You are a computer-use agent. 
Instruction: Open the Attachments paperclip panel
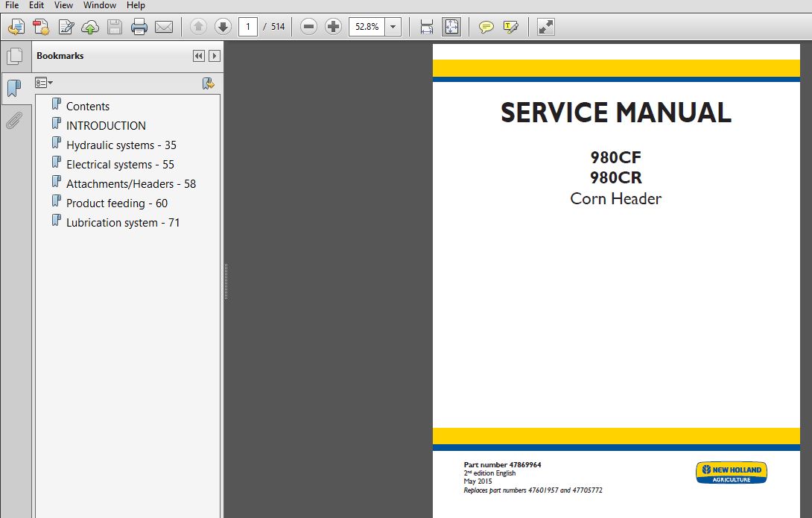coord(14,120)
